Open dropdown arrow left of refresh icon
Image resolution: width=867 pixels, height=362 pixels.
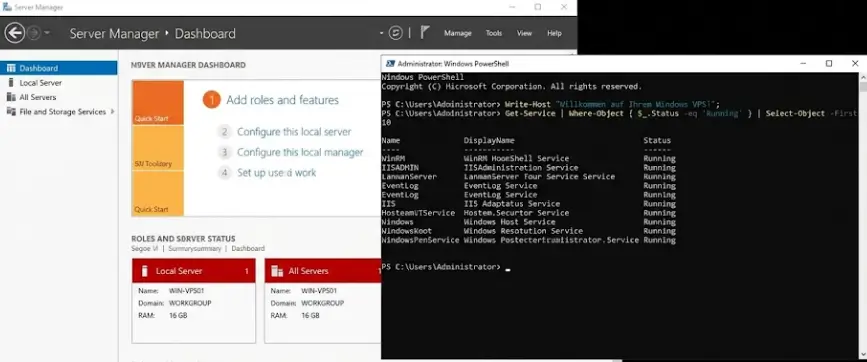click(382, 33)
